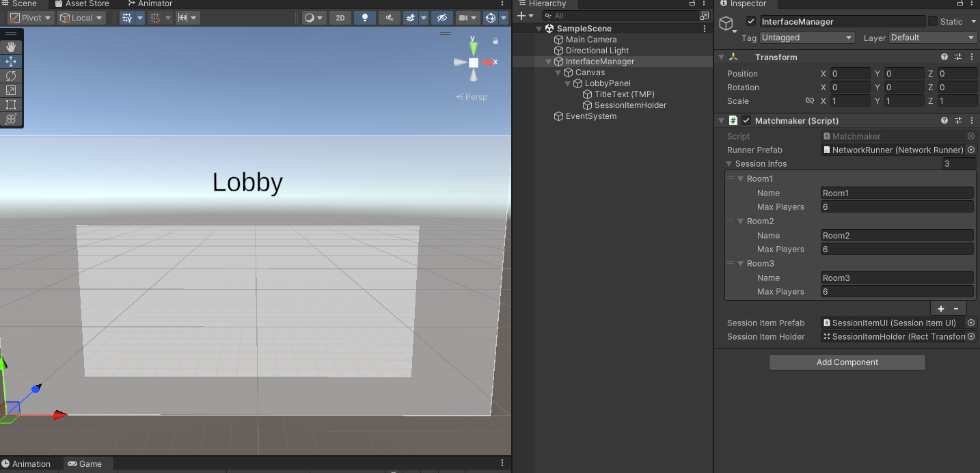The height and width of the screenshot is (473, 980).
Task: Open the scene effects dropdown arrow
Action: (x=424, y=18)
